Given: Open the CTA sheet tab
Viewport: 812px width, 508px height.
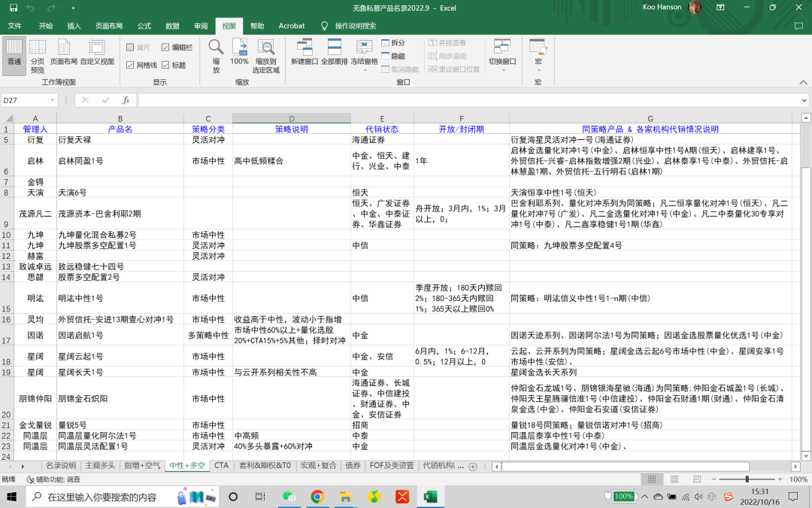Looking at the screenshot, I should (x=221, y=466).
